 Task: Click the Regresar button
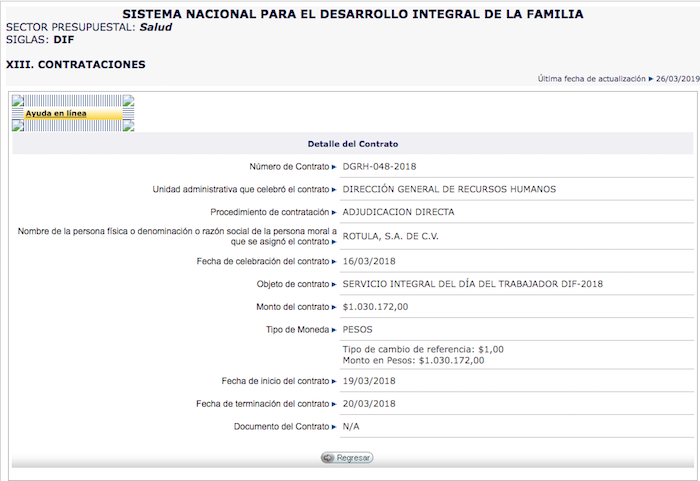pos(346,457)
